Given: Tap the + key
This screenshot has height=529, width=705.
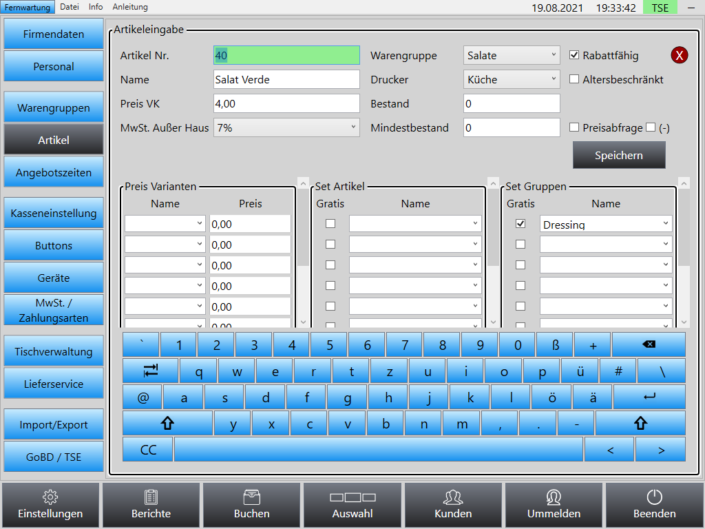Looking at the screenshot, I should click(x=593, y=345).
